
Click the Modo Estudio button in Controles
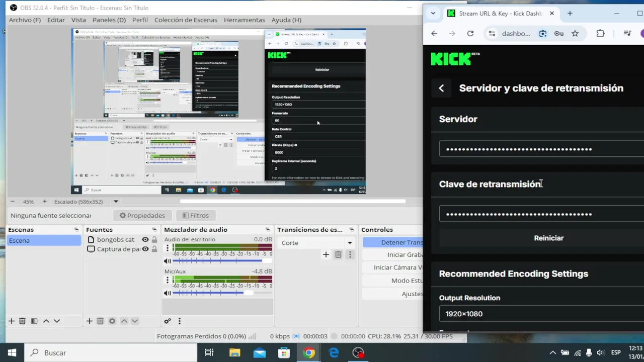(393, 281)
